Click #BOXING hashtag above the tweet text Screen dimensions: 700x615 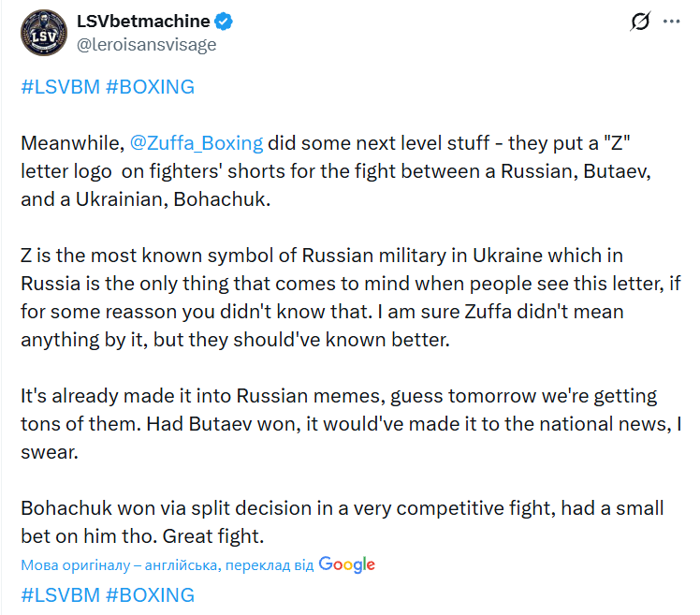(x=150, y=87)
